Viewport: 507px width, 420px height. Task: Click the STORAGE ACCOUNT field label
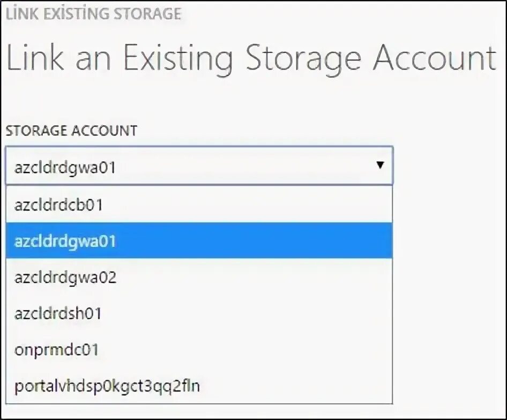[71, 130]
